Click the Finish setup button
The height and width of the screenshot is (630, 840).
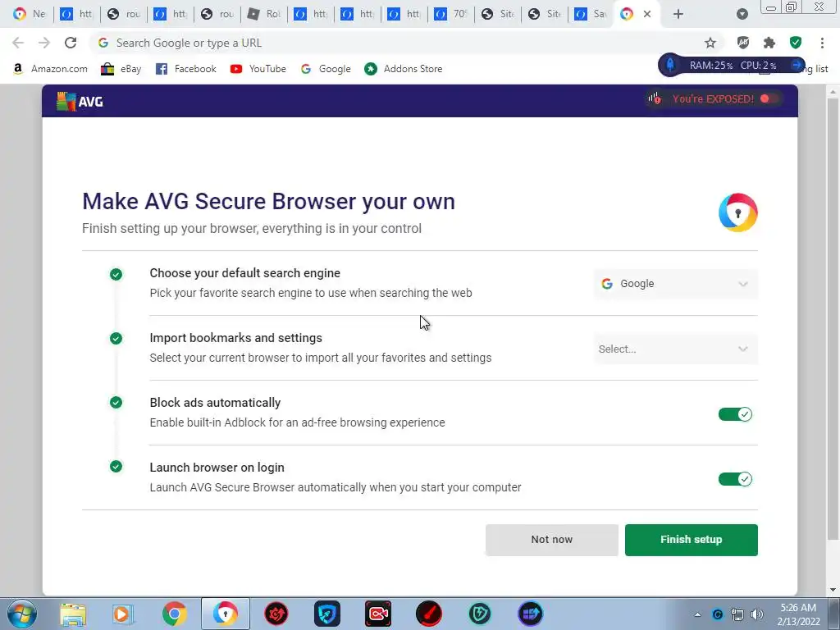pos(691,540)
